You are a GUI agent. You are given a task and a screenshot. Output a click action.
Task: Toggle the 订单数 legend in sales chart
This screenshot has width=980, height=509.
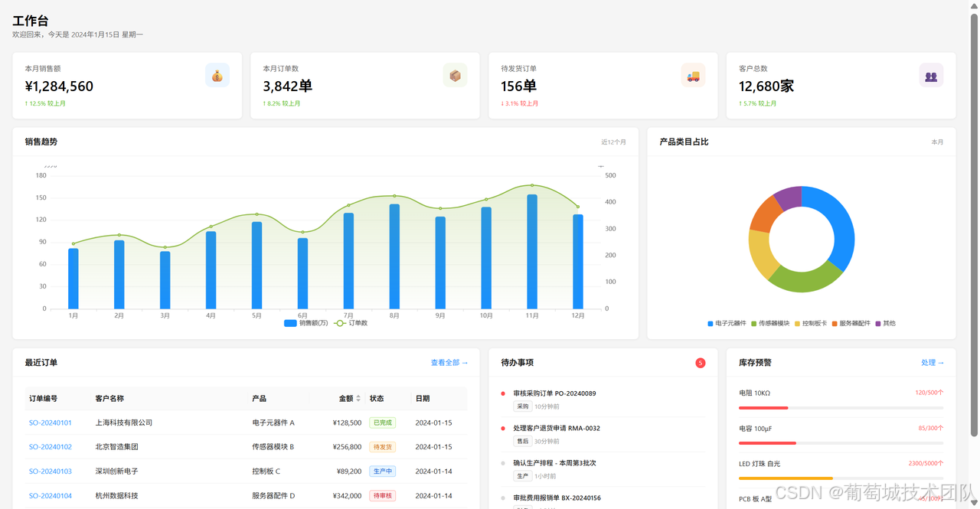pyautogui.click(x=351, y=323)
